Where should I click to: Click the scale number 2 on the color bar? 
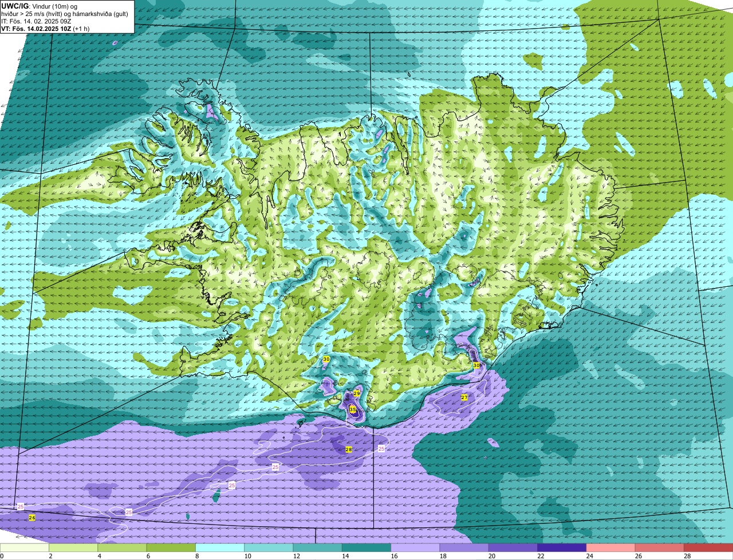[50, 556]
